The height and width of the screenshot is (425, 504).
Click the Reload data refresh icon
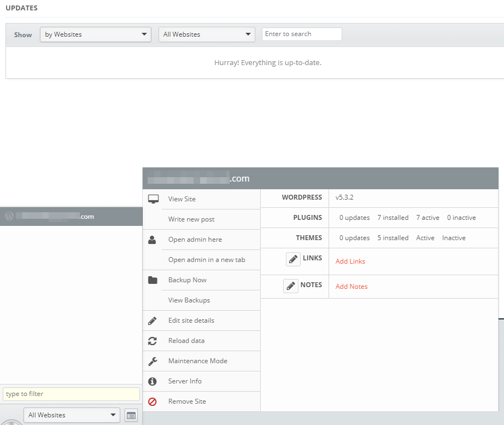point(153,340)
